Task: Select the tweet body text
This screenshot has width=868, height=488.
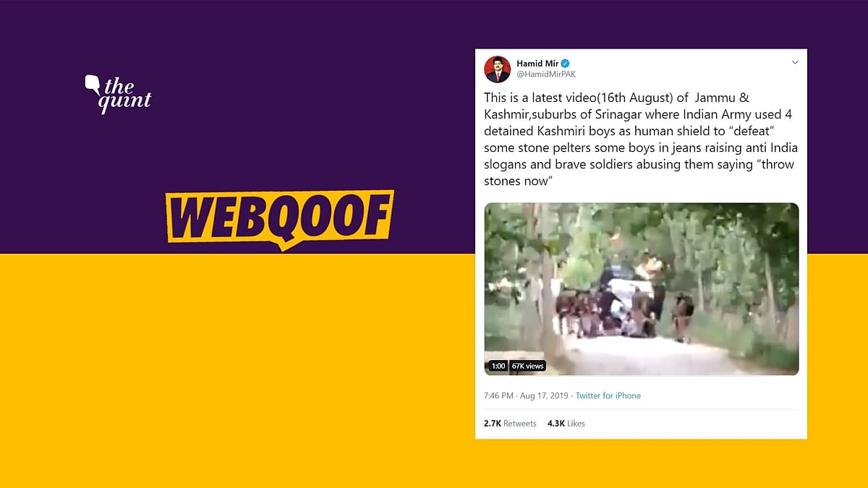Action: (640, 138)
